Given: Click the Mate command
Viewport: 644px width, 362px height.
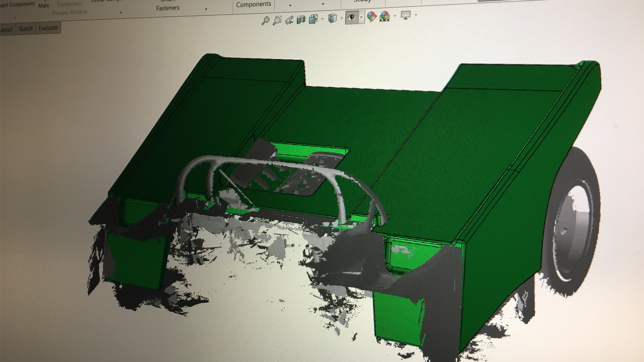Looking at the screenshot, I should coord(44,5).
